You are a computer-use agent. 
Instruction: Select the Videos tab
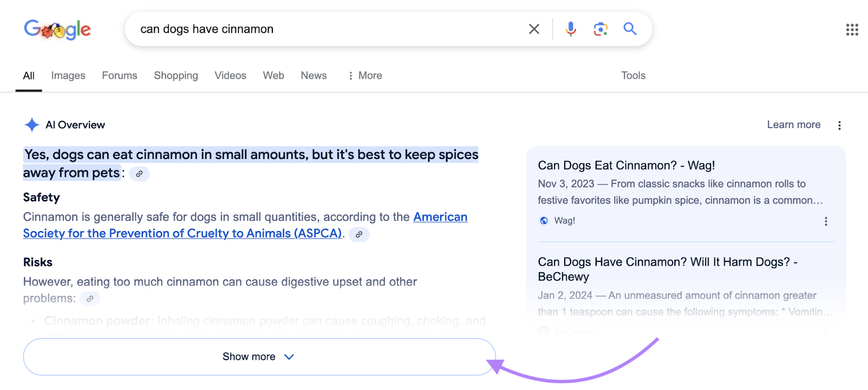pyautogui.click(x=230, y=76)
